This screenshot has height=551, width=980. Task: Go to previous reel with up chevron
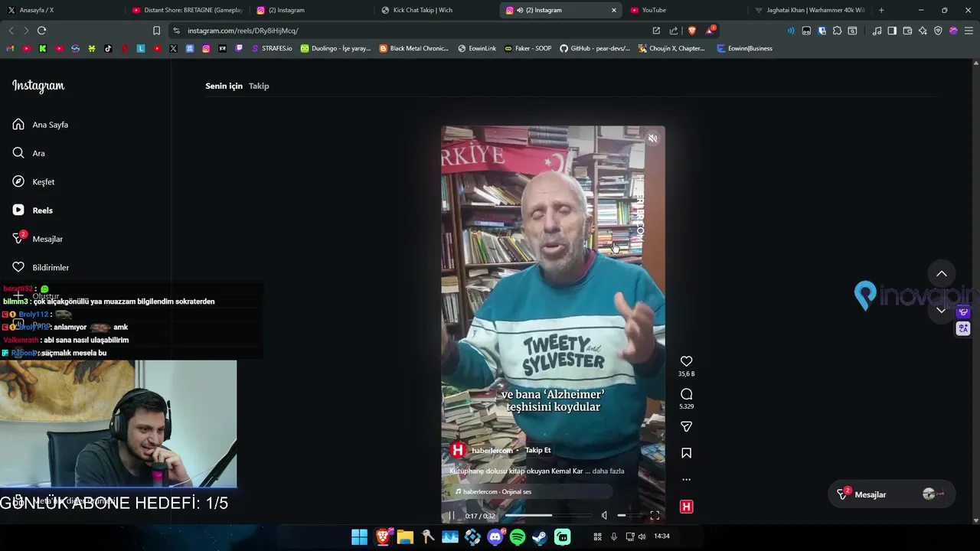click(x=942, y=274)
